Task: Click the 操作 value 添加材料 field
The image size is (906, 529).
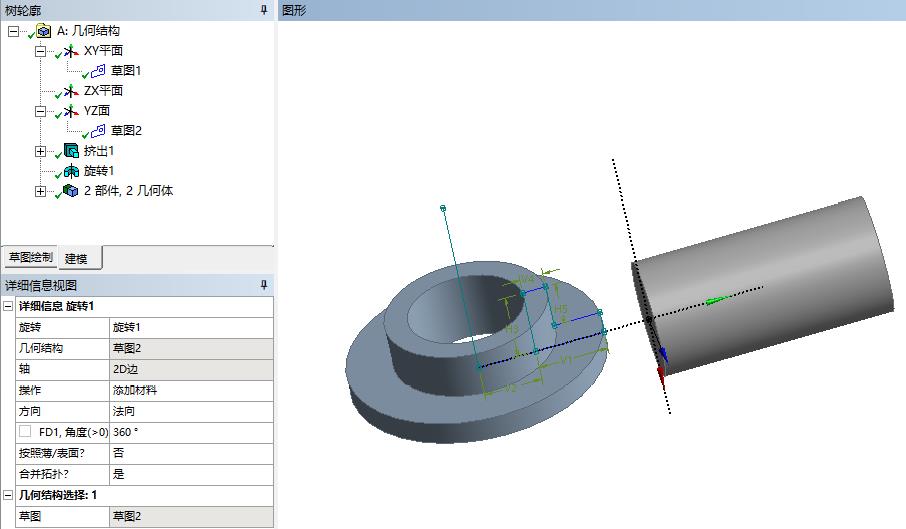Action: click(x=190, y=390)
